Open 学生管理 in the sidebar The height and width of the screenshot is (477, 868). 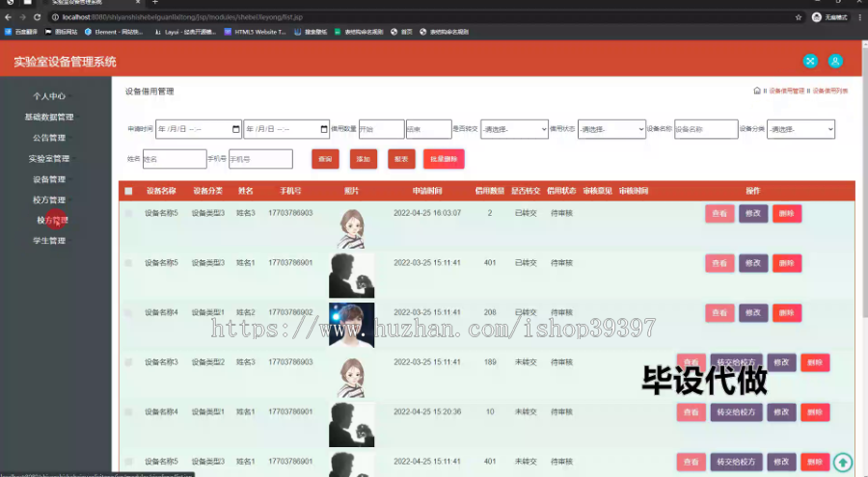(49, 240)
